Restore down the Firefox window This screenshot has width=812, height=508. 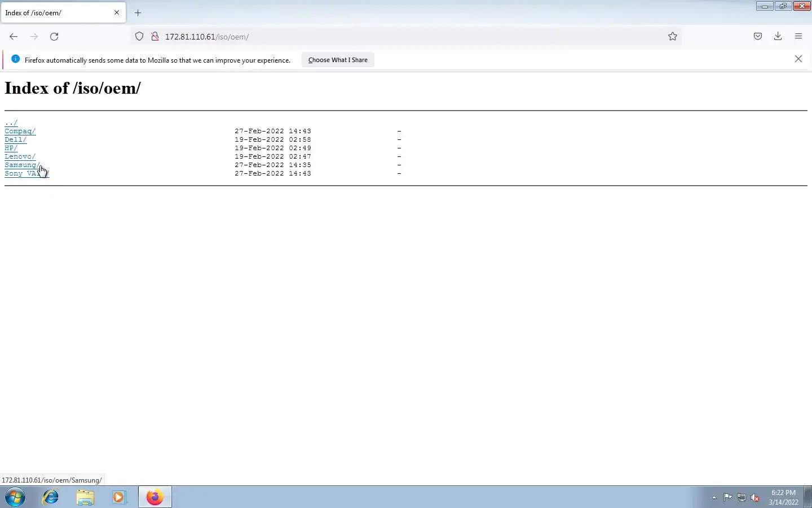click(x=783, y=6)
